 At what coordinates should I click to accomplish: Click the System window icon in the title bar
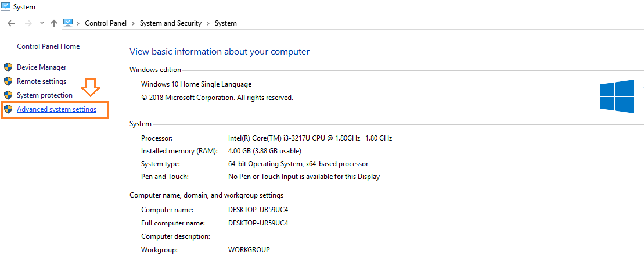[5, 6]
